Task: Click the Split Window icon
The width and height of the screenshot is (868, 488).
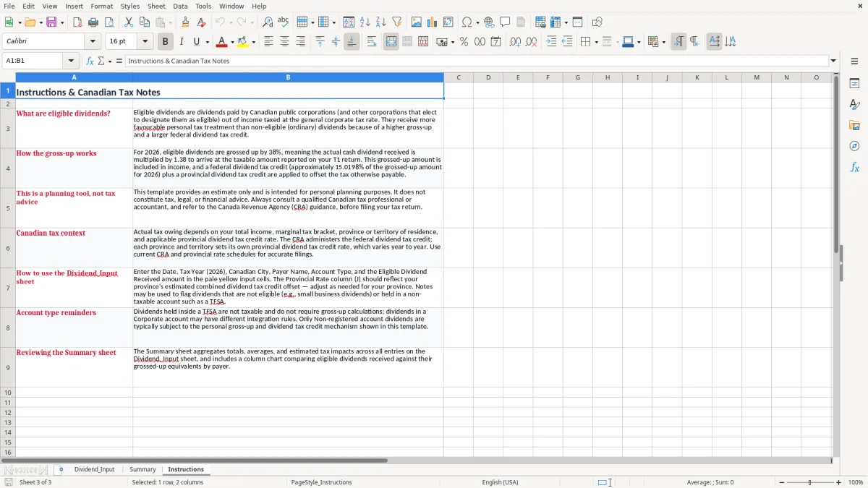Action: pyautogui.click(x=577, y=22)
